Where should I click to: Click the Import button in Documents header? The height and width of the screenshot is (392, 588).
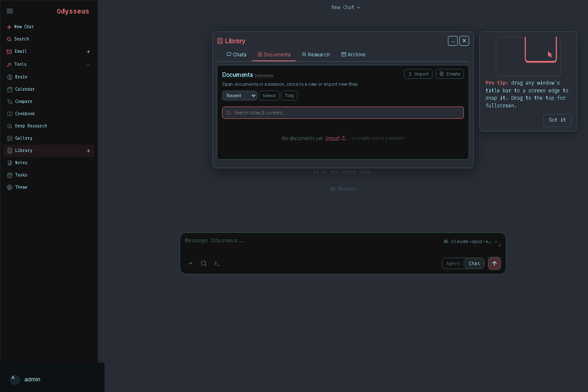[x=418, y=74]
